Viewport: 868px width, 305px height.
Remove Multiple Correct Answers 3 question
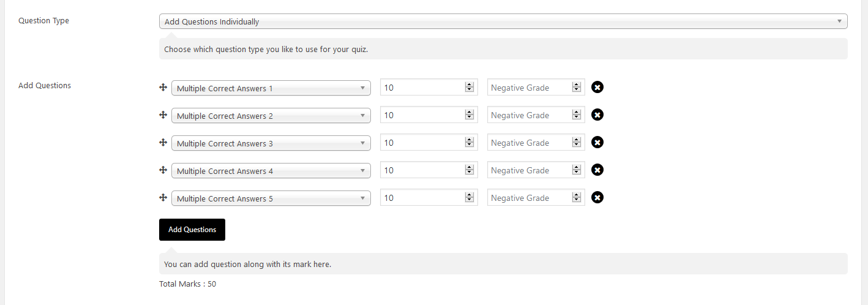(597, 142)
